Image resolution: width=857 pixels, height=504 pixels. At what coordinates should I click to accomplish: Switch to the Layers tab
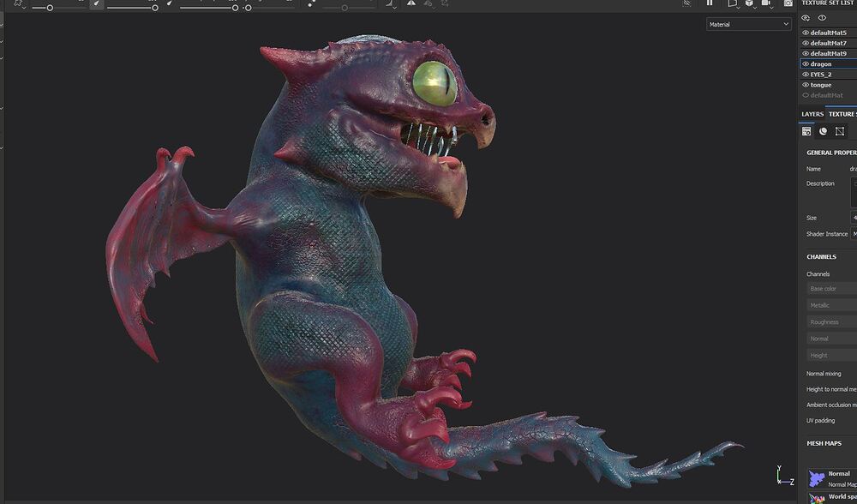pyautogui.click(x=812, y=114)
